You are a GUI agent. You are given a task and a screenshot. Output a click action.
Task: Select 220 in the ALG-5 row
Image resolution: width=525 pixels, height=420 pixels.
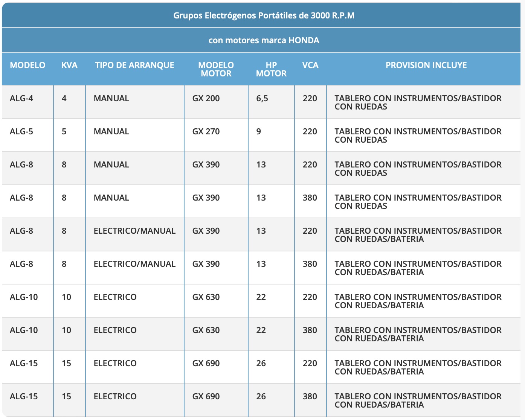point(310,131)
